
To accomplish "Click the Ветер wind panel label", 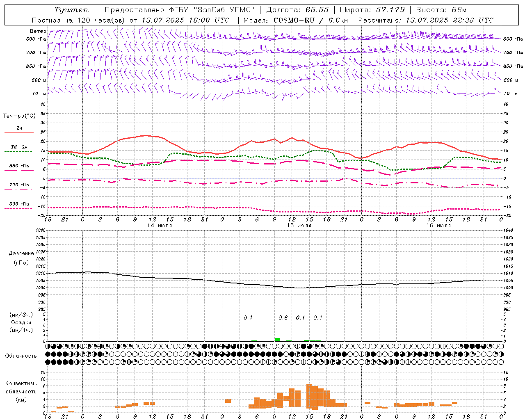I will coord(38,31).
